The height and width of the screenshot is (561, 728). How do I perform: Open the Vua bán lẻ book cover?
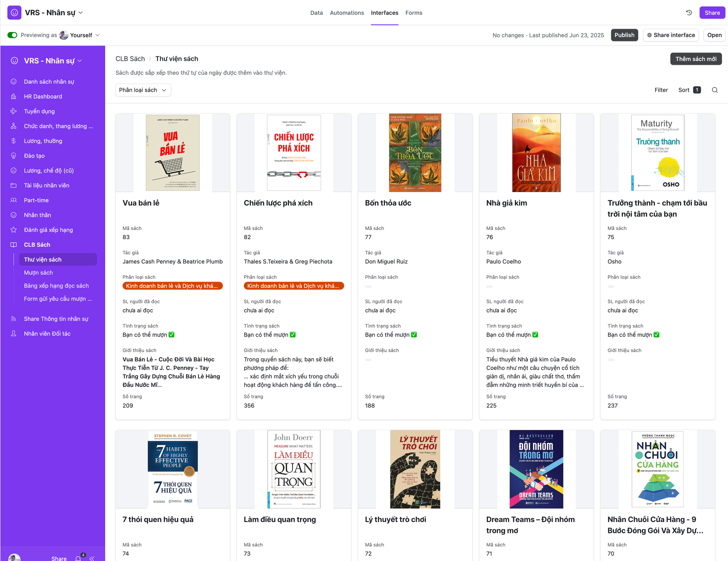pos(173,153)
